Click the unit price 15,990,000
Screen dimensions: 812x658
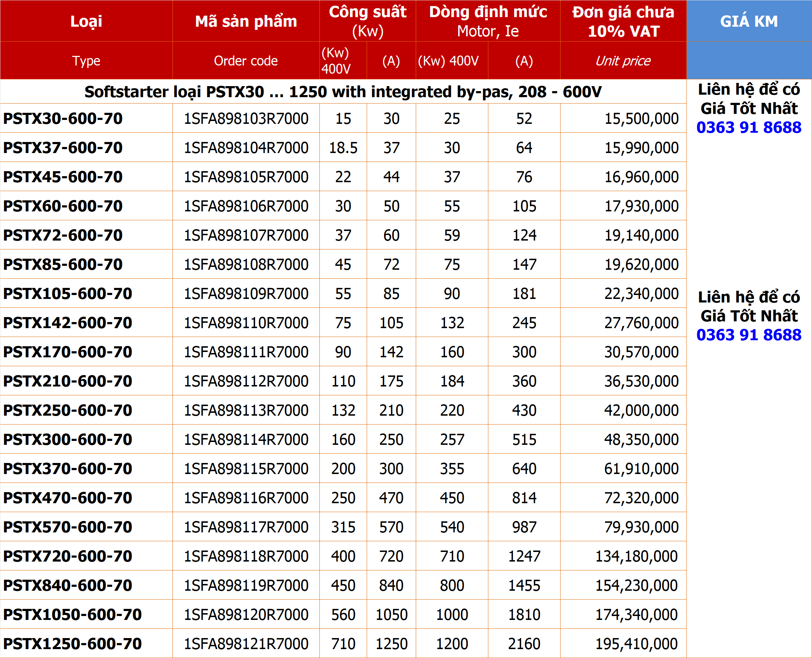click(641, 148)
